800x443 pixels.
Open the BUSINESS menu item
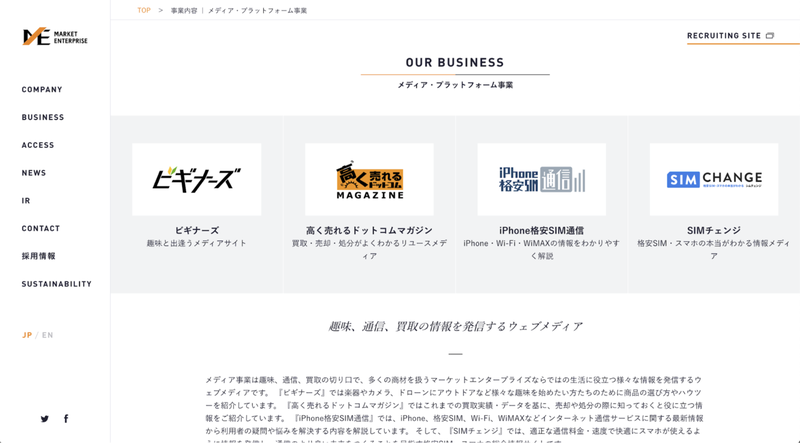coord(43,118)
